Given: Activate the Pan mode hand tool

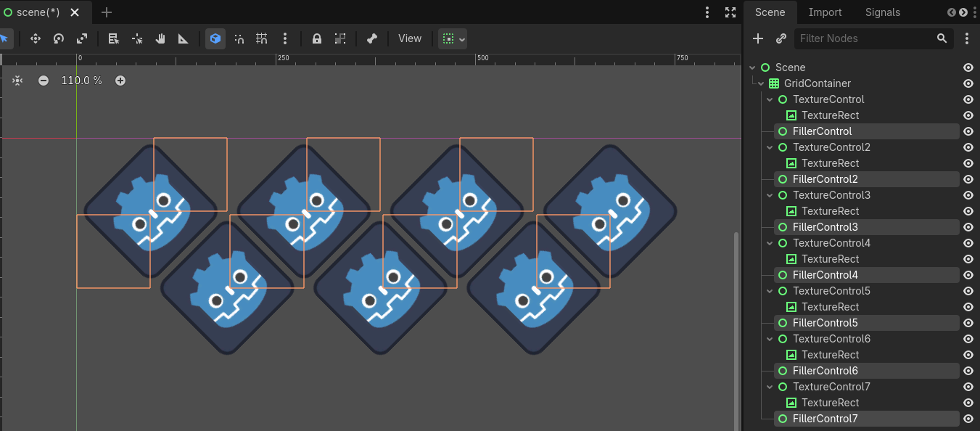Looking at the screenshot, I should pyautogui.click(x=160, y=38).
